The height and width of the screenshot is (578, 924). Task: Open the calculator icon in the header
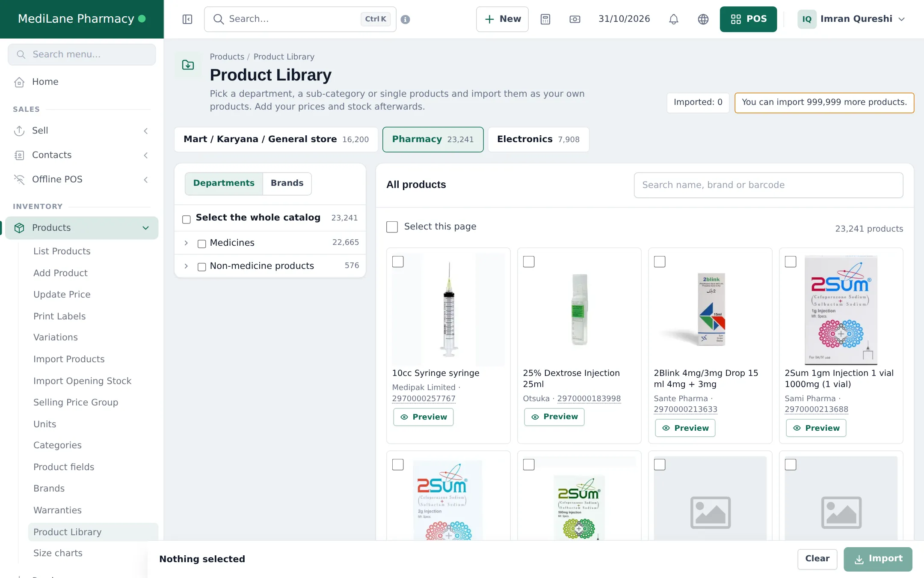[x=545, y=19]
